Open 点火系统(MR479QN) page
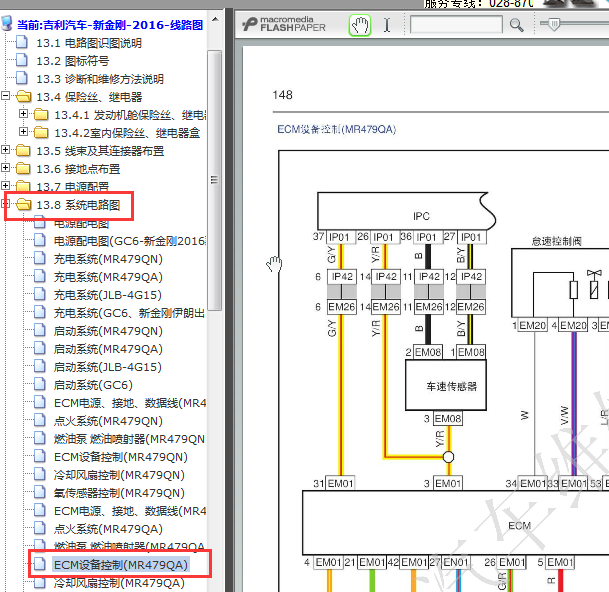 (x=108, y=421)
